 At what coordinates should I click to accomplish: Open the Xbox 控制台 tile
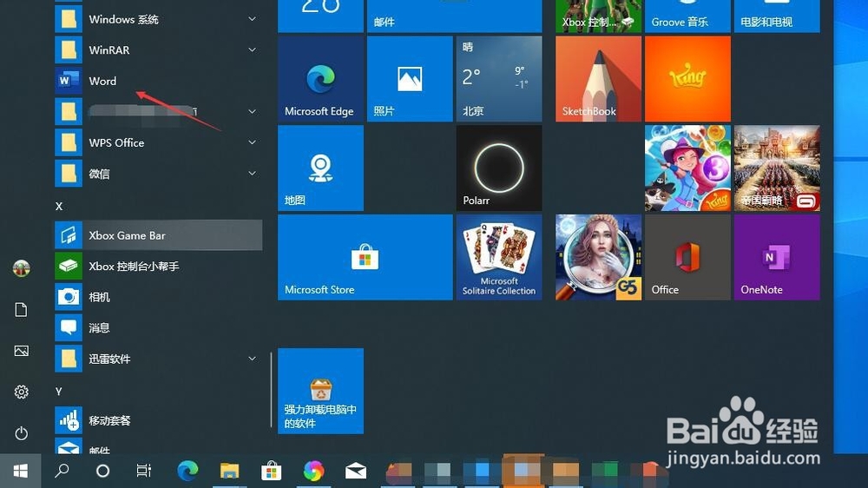click(x=598, y=16)
